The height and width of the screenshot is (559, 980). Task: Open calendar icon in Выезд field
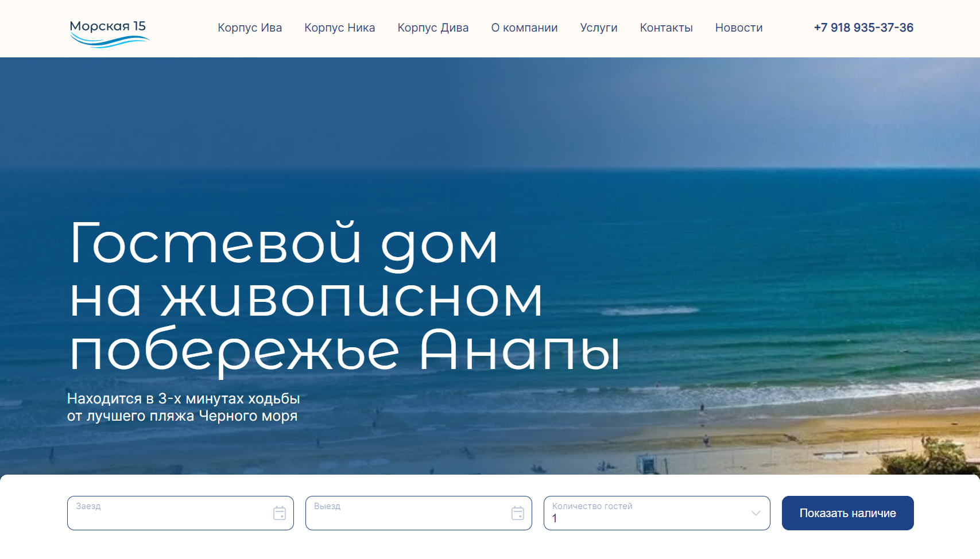coord(518,513)
